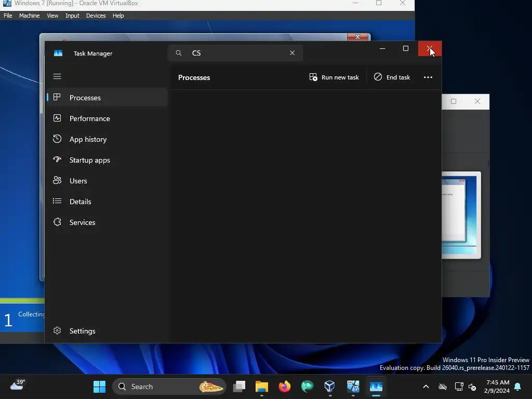Open clock showing 7:45 AM
Screen dimensions: 532x399
[497, 387]
